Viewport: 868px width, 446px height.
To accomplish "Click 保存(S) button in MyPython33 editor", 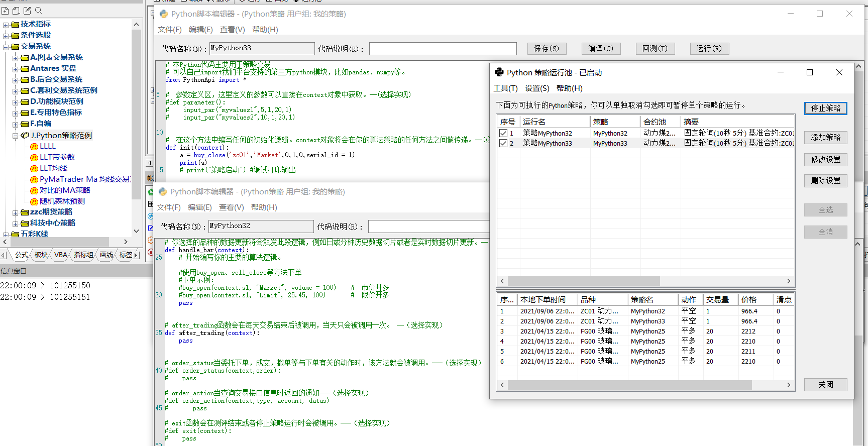I will (x=547, y=49).
